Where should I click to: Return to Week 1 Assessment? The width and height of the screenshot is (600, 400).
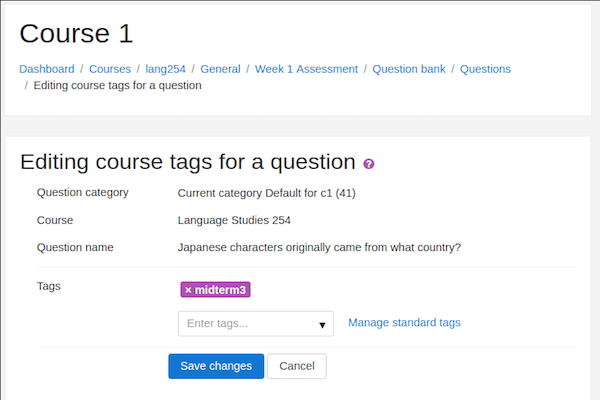(x=307, y=69)
